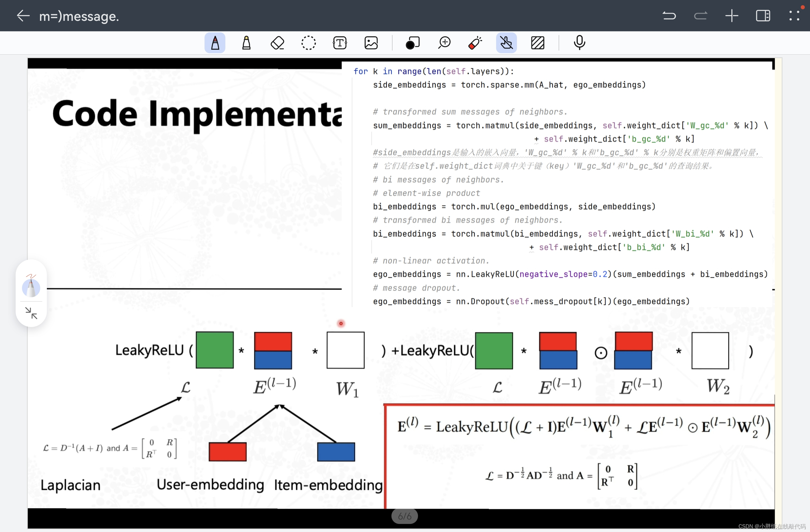810x532 pixels.
Task: Choose the eraser tool
Action: pyautogui.click(x=277, y=43)
